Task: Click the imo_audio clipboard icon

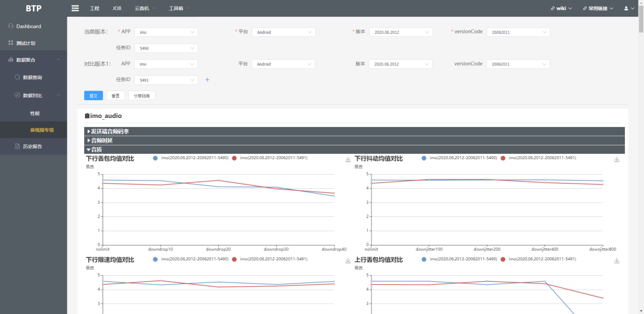Action: coord(87,116)
